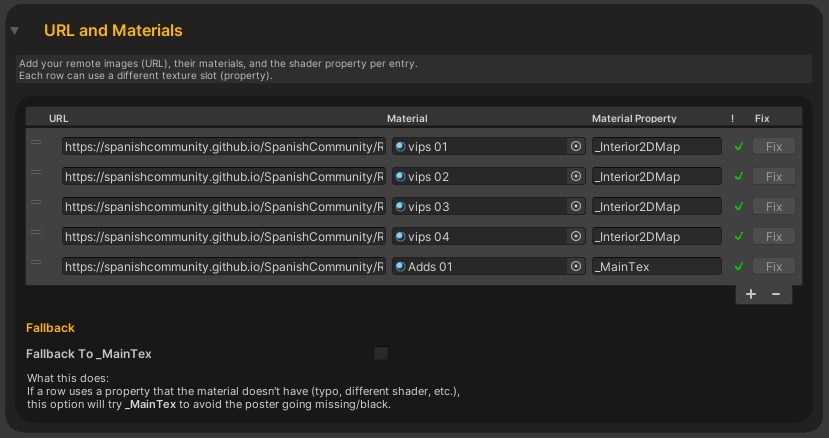Open object picker for Adds 01 material

tap(576, 267)
